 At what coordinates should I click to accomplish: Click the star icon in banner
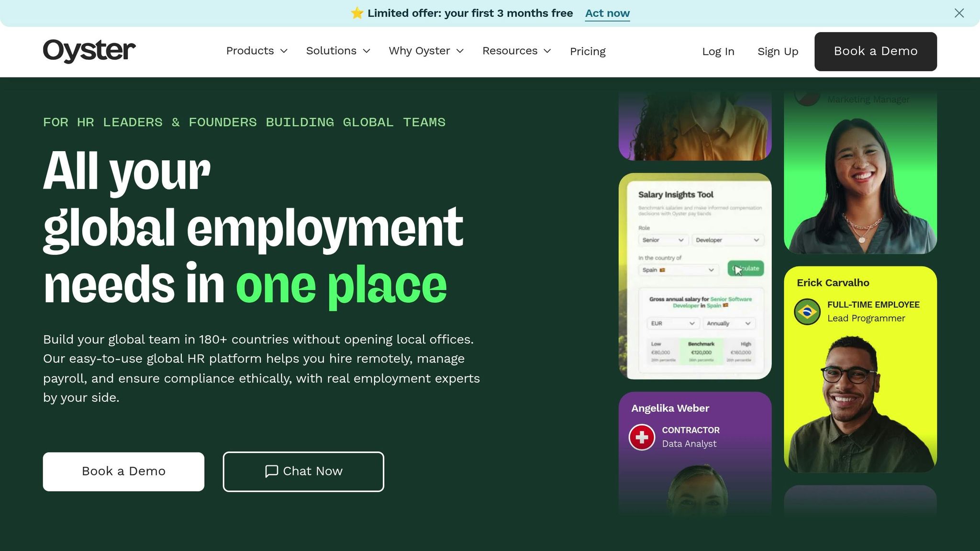point(357,13)
